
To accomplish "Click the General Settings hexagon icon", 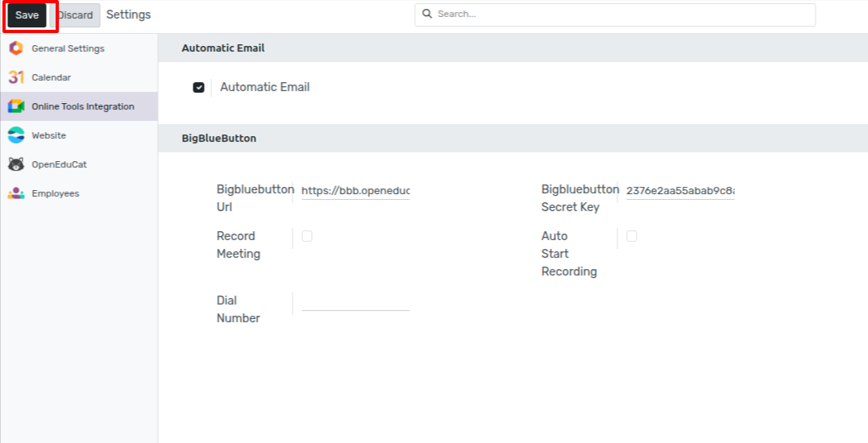I will tap(16, 48).
